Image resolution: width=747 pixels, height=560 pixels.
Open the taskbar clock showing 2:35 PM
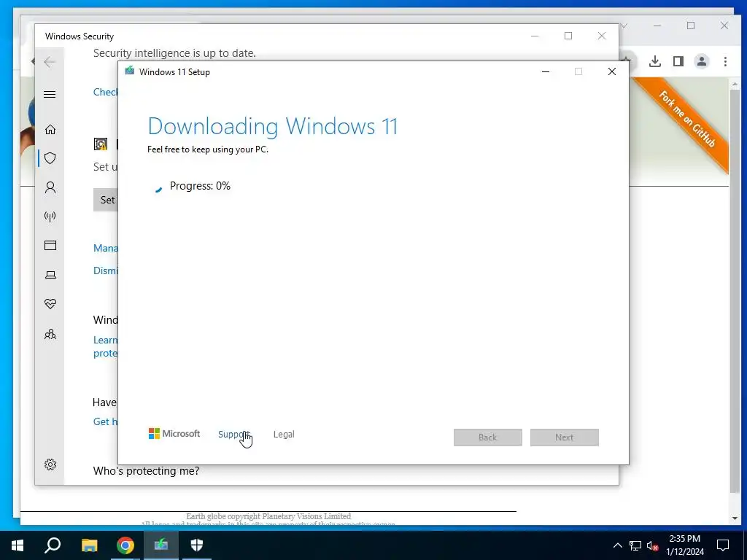[x=685, y=545]
